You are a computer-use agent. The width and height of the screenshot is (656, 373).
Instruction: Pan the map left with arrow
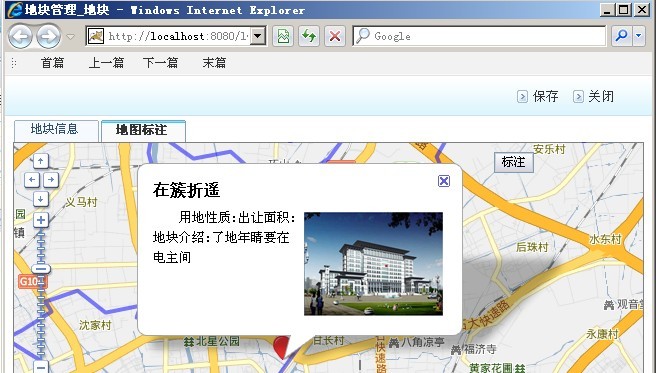32,180
